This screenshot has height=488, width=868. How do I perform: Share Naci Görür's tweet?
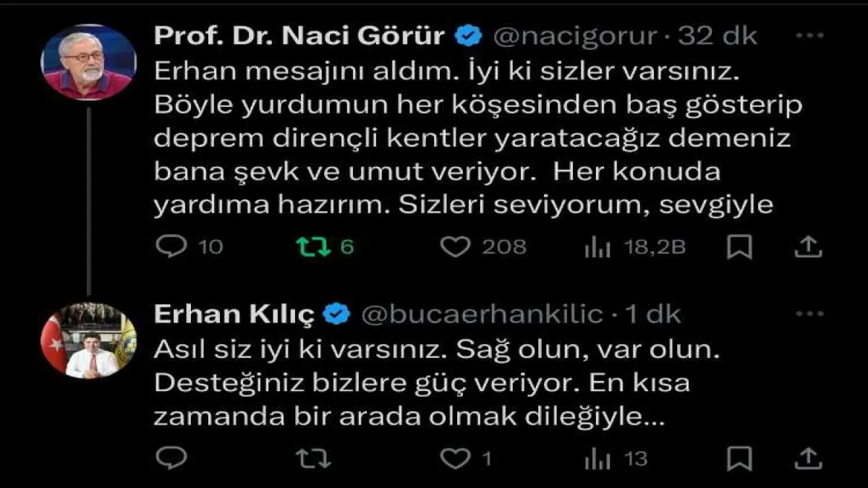808,247
